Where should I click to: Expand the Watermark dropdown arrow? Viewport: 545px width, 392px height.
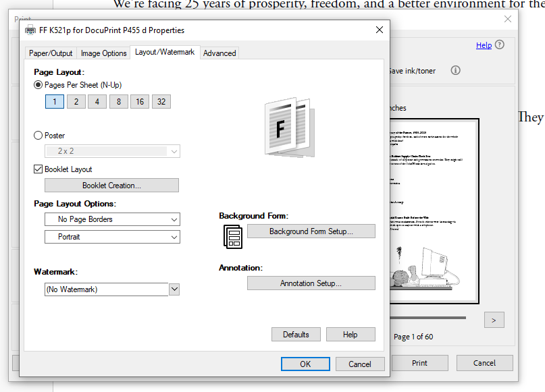174,289
